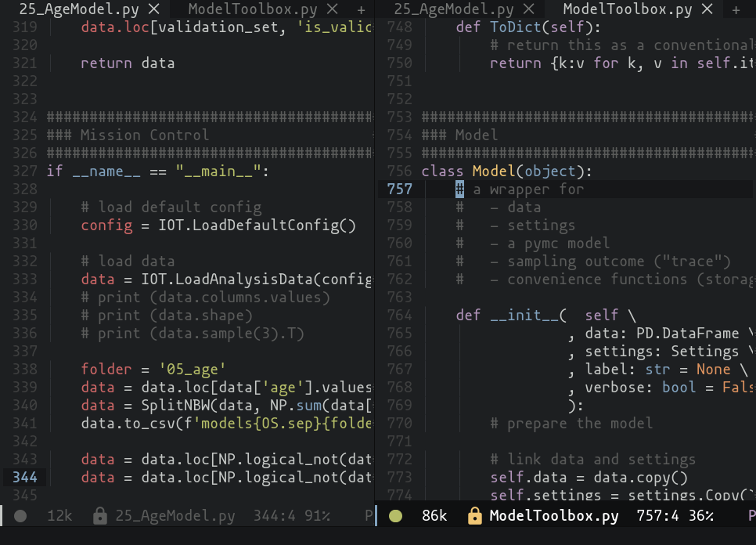Switch to 25_AgeModel.py tab in right pane
The width and height of the screenshot is (756, 545).
pos(454,9)
